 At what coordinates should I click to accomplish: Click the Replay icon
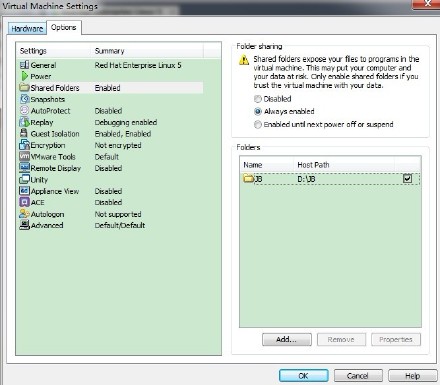click(x=24, y=122)
